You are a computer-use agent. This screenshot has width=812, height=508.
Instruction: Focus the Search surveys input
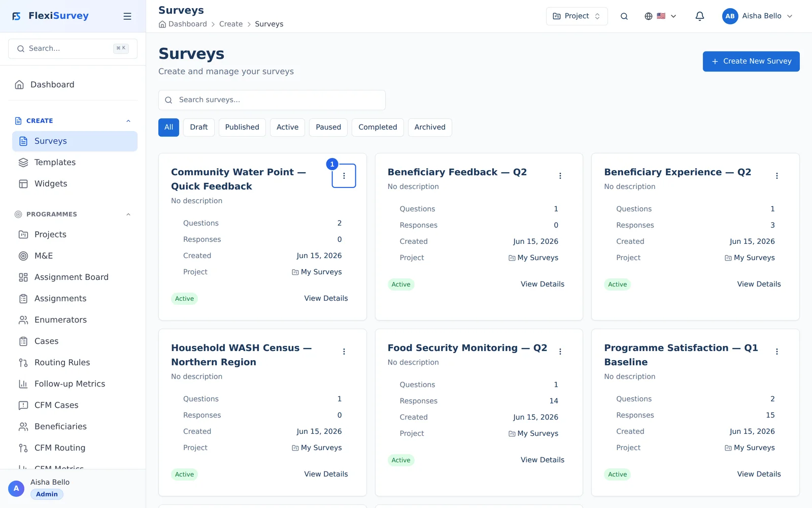click(272, 100)
